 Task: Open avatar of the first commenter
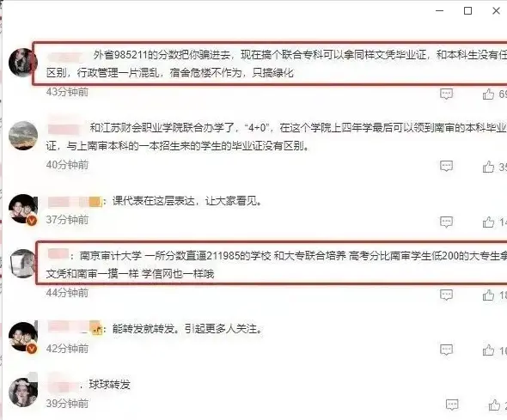pyautogui.click(x=22, y=63)
